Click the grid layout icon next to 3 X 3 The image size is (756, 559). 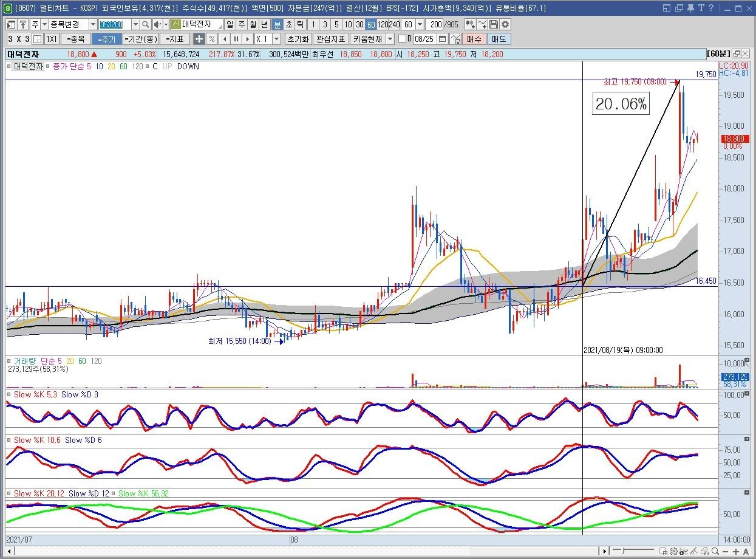pos(38,39)
